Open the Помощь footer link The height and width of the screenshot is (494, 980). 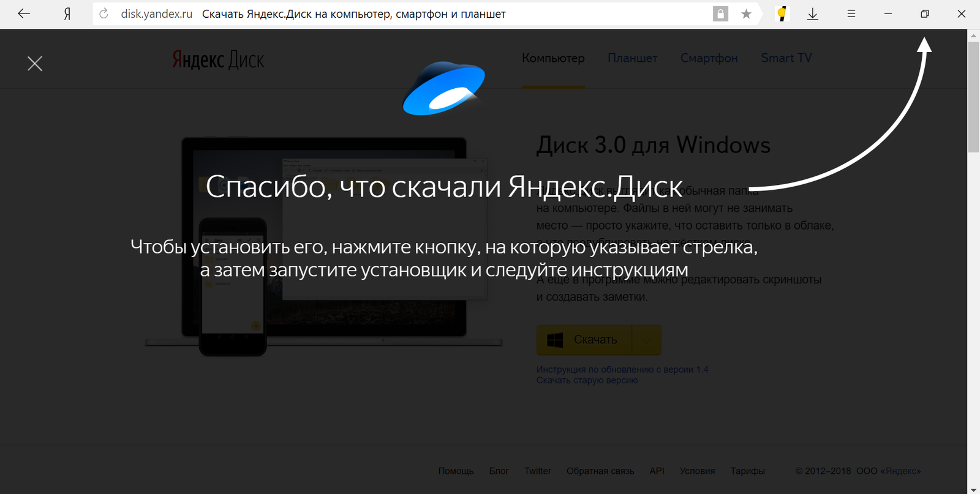[x=456, y=471]
